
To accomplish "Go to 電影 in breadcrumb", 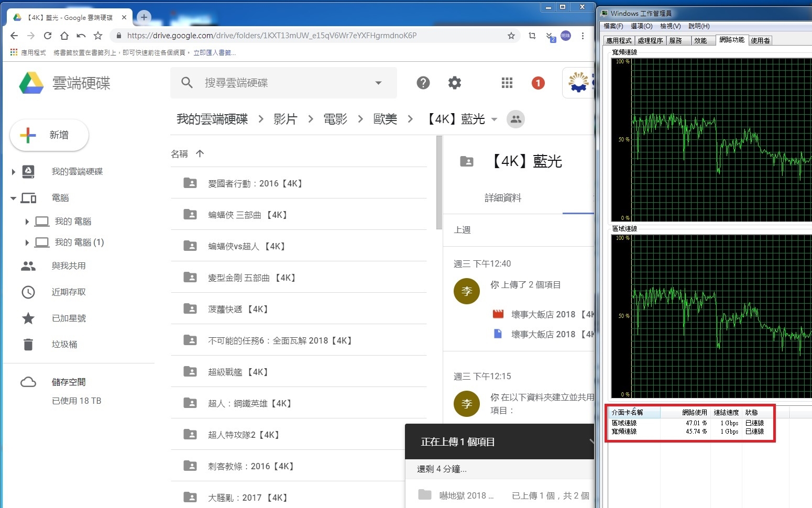I will click(335, 119).
